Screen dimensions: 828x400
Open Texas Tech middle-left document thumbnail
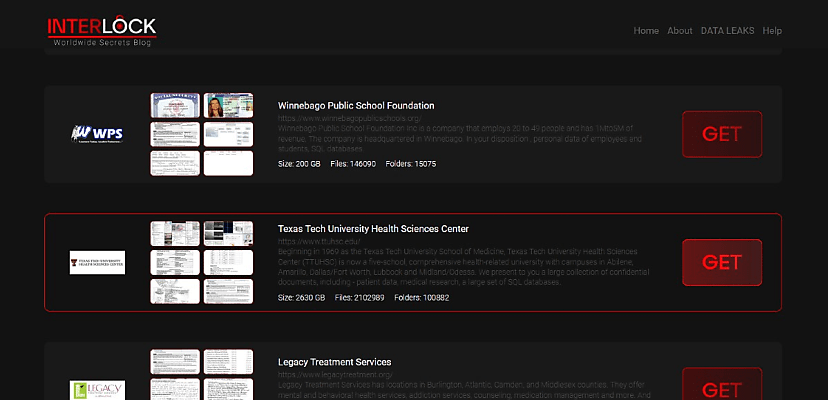(175, 263)
